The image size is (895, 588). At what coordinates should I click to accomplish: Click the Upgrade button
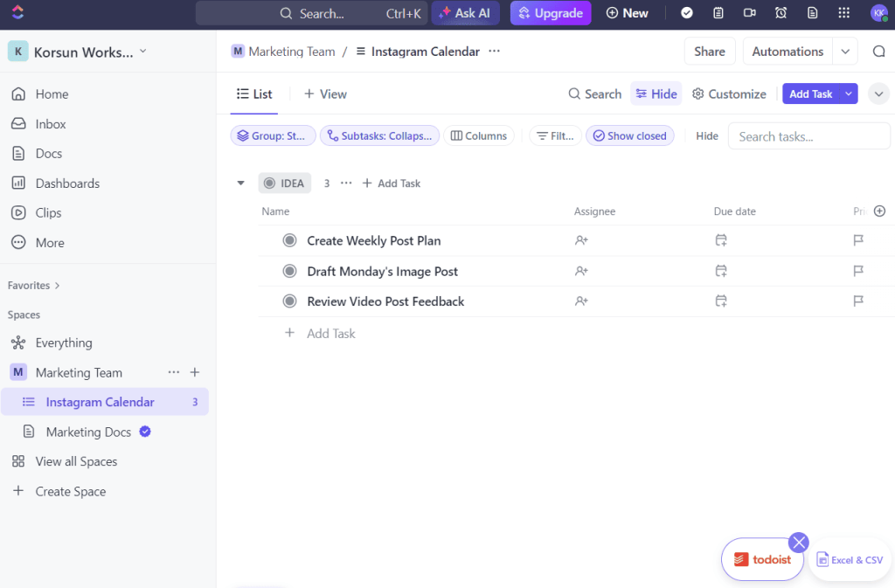(551, 13)
